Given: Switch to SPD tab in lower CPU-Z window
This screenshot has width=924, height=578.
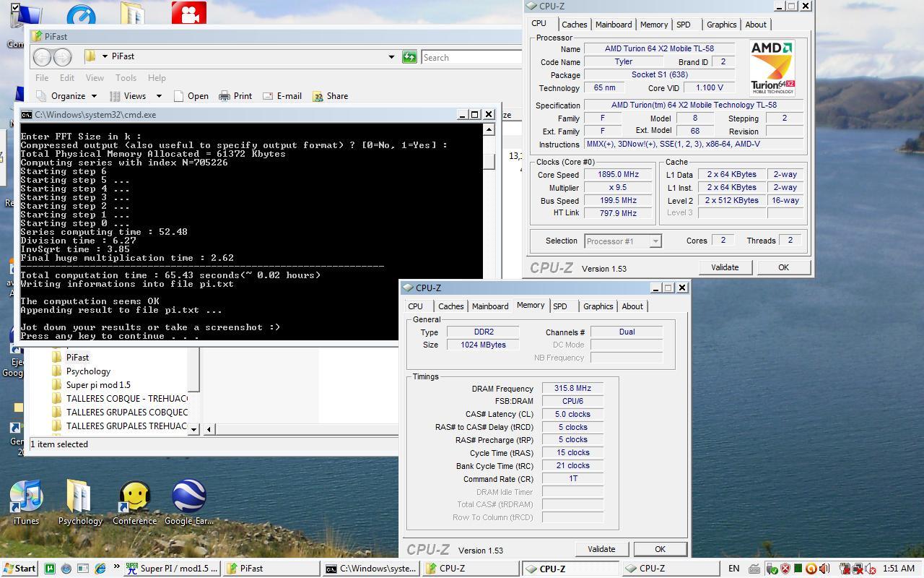Looking at the screenshot, I should click(x=560, y=306).
